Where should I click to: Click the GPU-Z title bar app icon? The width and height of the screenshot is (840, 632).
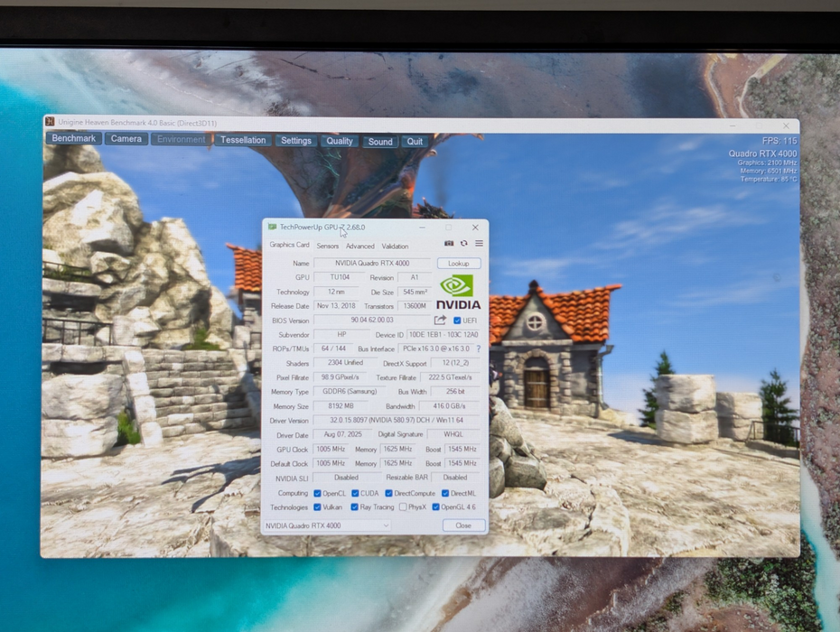click(x=272, y=228)
